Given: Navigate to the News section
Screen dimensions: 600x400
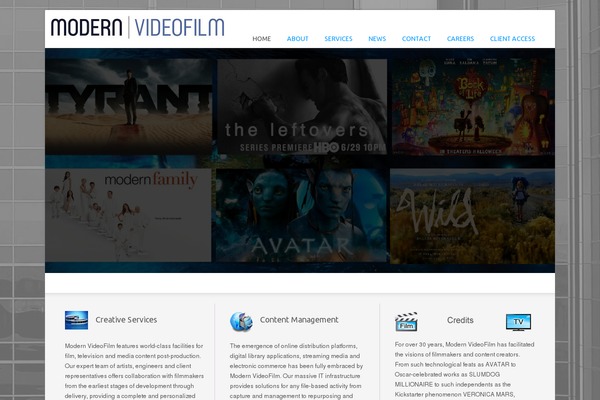Looking at the screenshot, I should click(x=377, y=39).
